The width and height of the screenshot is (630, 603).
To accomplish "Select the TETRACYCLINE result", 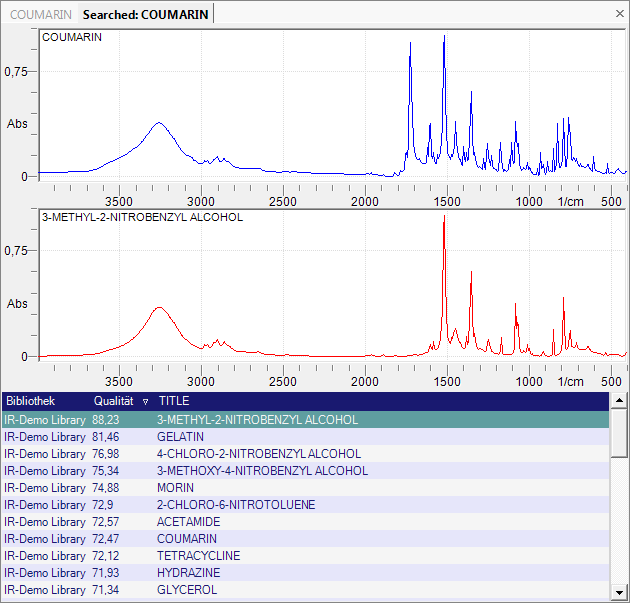I will point(198,556).
